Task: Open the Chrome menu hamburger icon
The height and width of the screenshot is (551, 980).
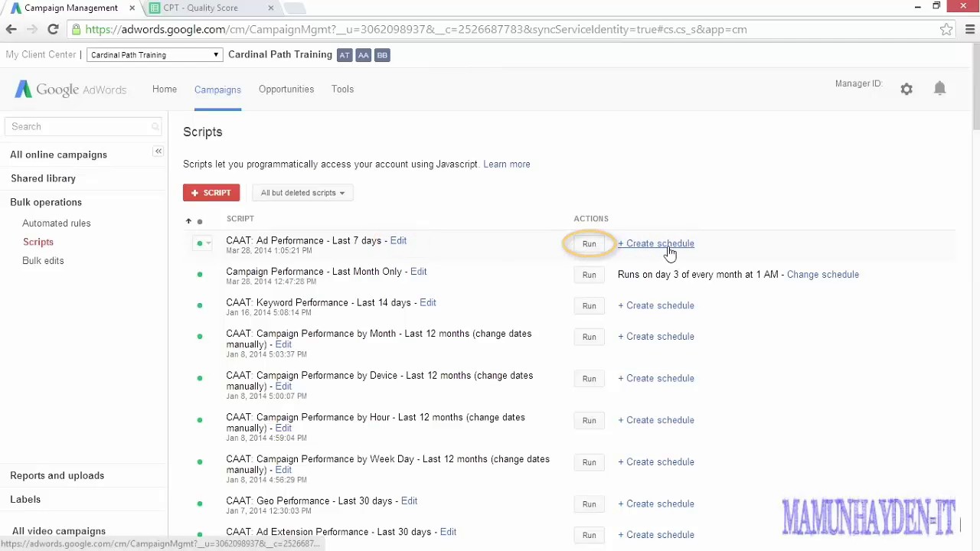Action: (x=970, y=29)
